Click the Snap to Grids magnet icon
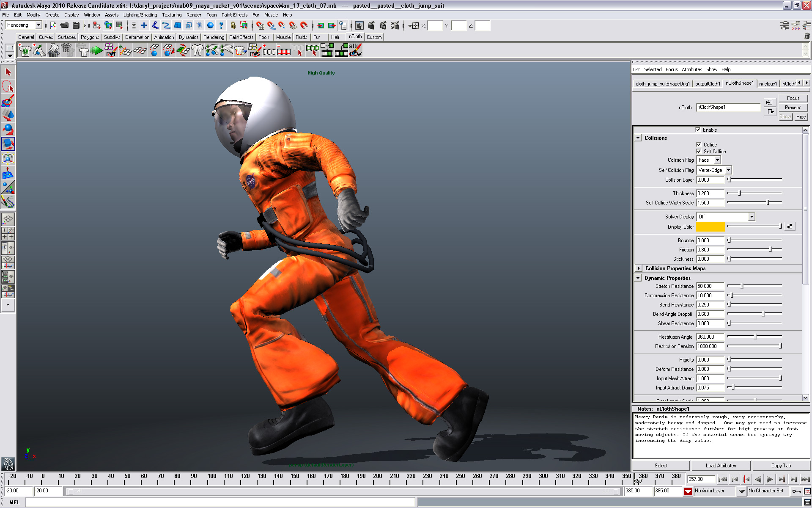The width and height of the screenshot is (812, 508). coord(260,26)
